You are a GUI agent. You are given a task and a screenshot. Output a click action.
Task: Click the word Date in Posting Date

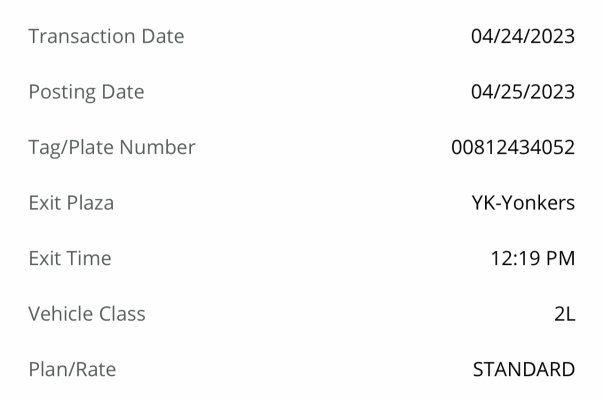click(x=123, y=92)
